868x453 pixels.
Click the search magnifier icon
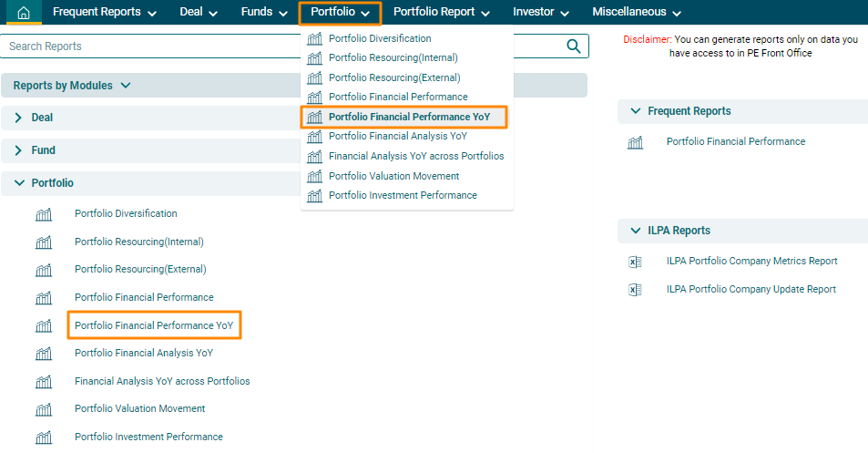pyautogui.click(x=574, y=46)
